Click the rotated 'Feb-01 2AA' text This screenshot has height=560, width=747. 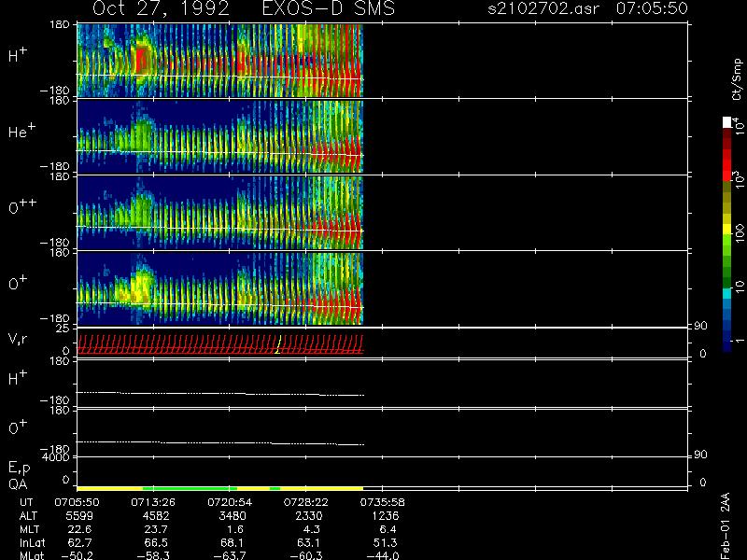[x=726, y=525]
